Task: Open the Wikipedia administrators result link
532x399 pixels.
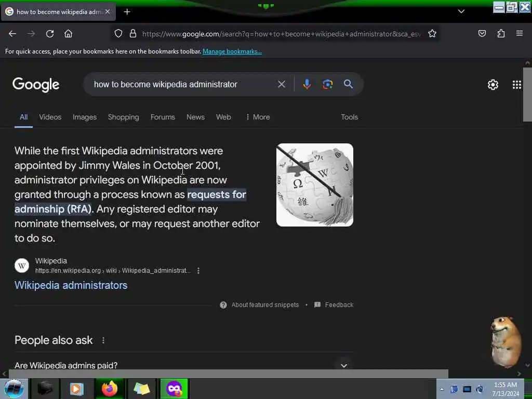Action: click(71, 285)
